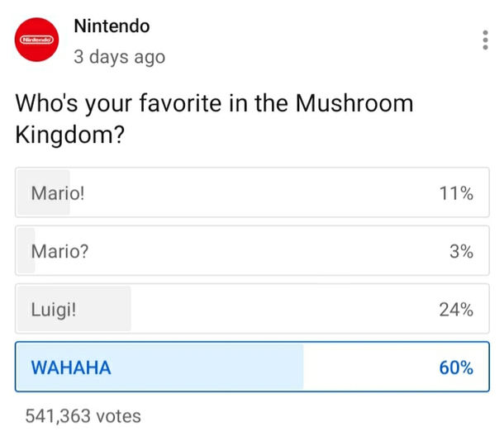
Task: Click the "541,363 votes" count
Action: point(83,416)
